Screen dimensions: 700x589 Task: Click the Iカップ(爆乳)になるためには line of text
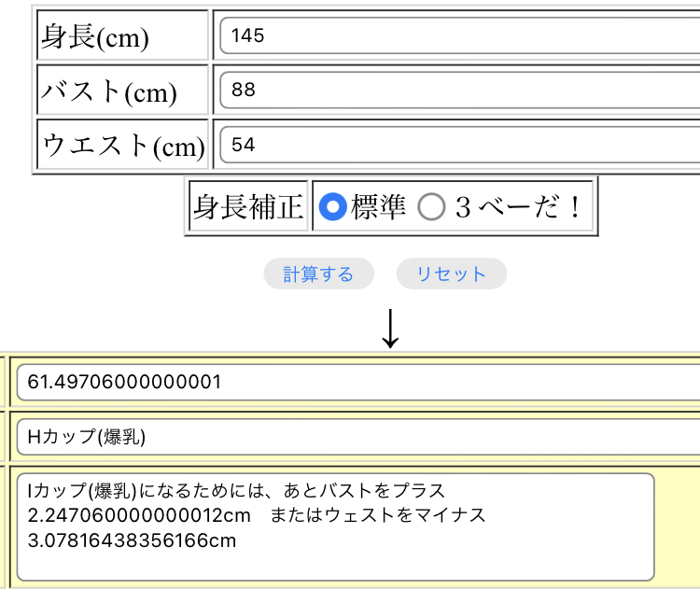click(x=237, y=491)
